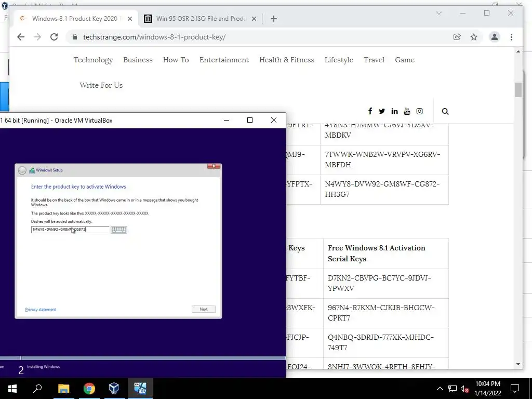Close the VirtualBox VM window

[273, 120]
